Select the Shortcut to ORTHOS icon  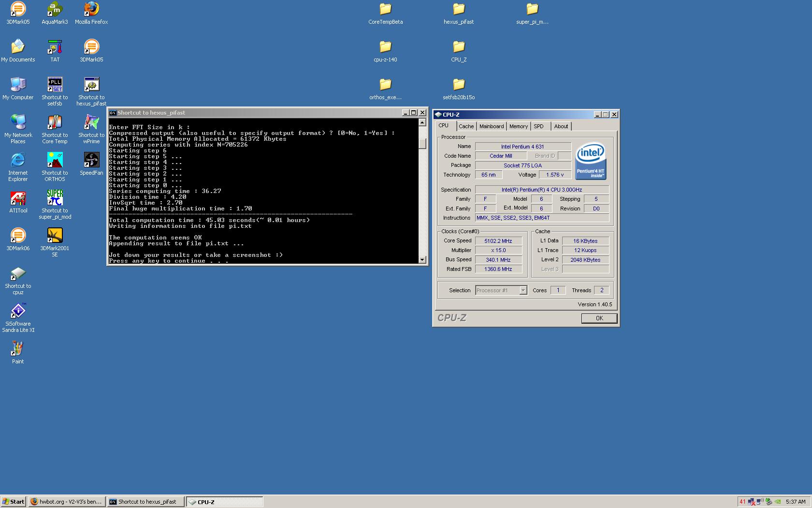pos(55,167)
